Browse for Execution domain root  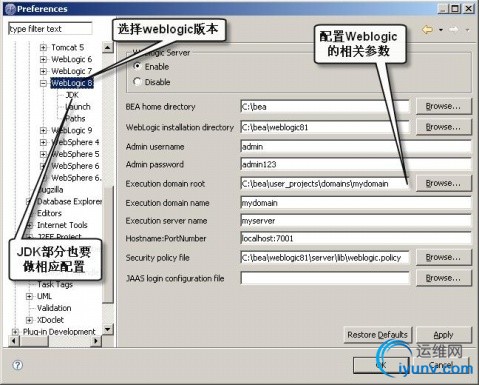(x=444, y=183)
